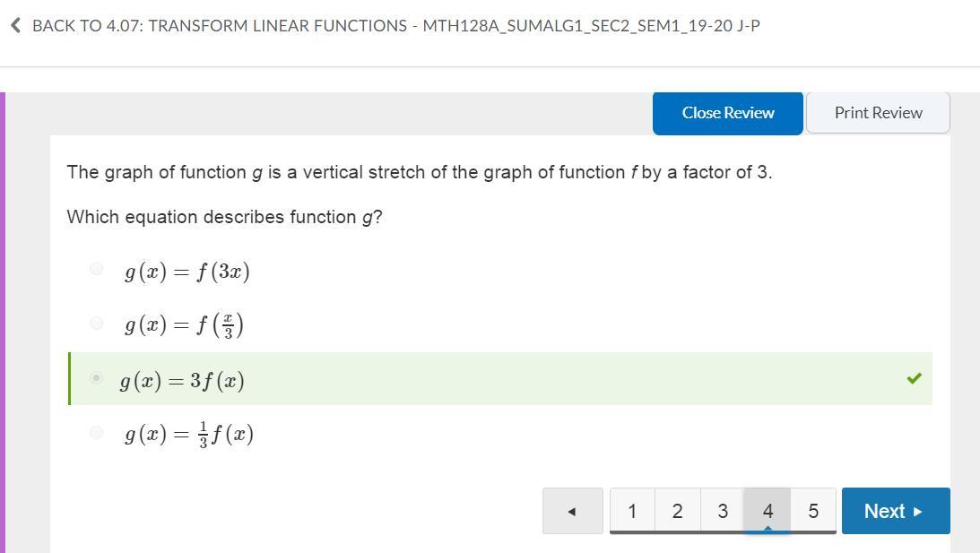Open question 3 in pagination
Screen dimensions: 980x553
coord(723,511)
